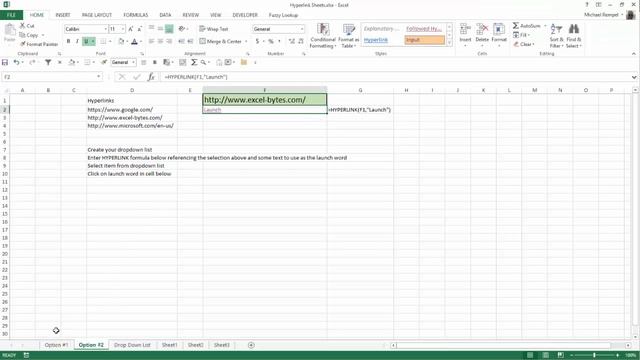Screen dimensions: 640x360
Task: Expand the formula bar
Action: click(x=634, y=77)
